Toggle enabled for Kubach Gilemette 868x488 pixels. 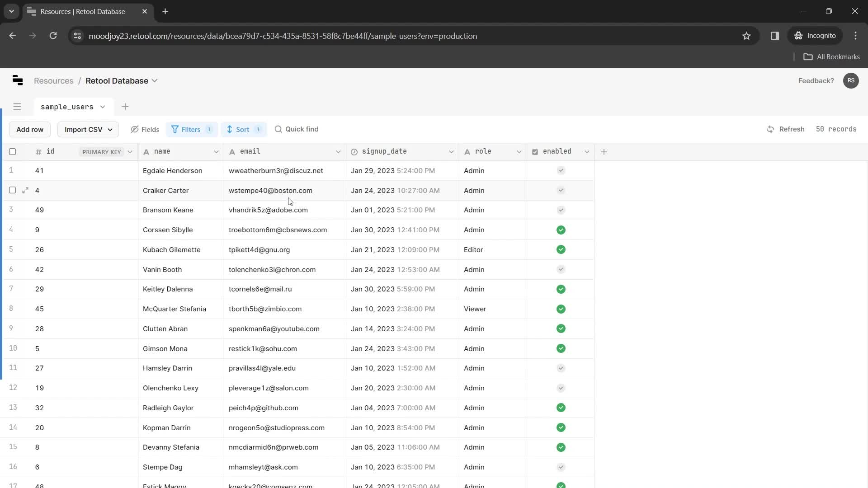(561, 249)
